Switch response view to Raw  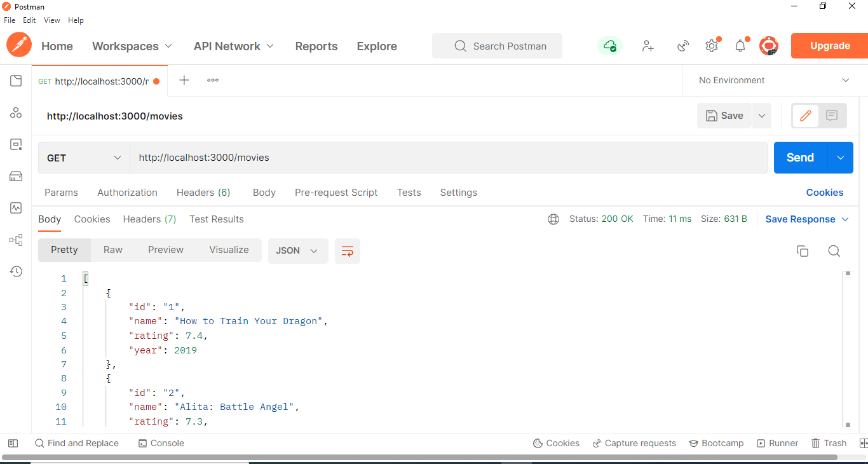click(112, 249)
